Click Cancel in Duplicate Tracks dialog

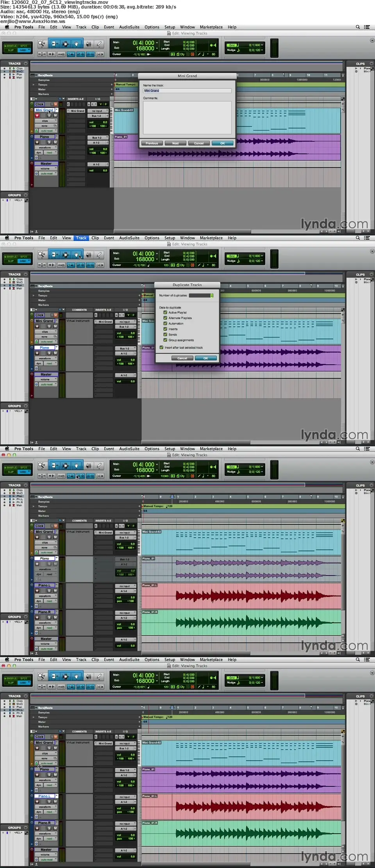pos(182,358)
